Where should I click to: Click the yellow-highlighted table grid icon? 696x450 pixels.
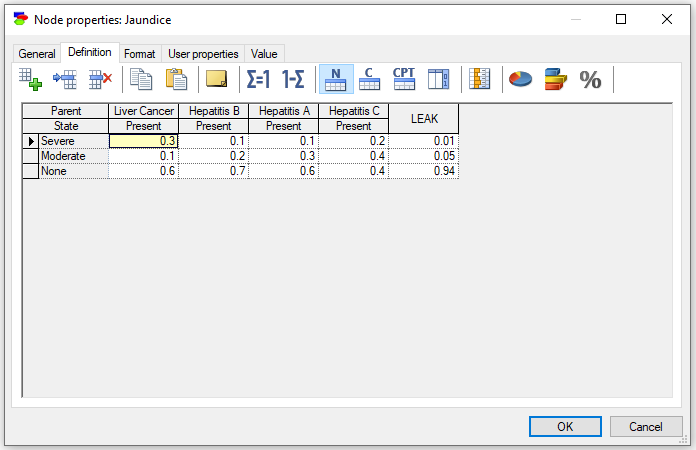click(x=479, y=79)
